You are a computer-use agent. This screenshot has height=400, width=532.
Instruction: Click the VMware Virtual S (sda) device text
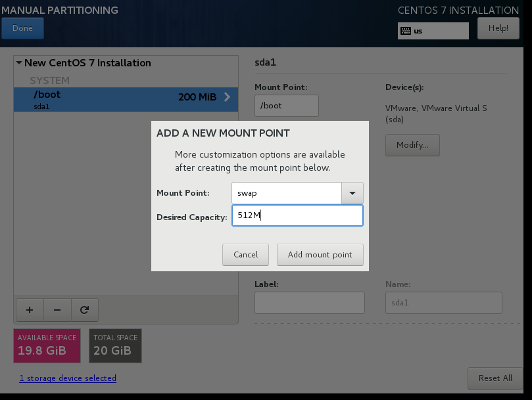(x=436, y=114)
